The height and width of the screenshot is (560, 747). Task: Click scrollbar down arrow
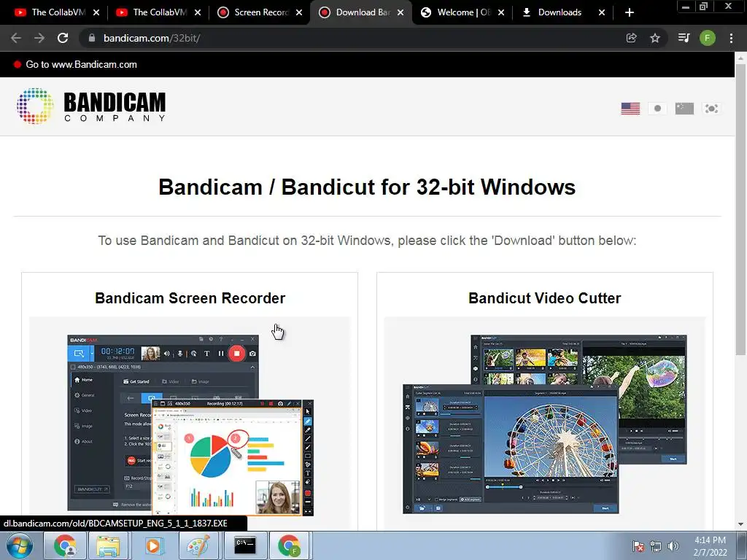pyautogui.click(x=740, y=524)
